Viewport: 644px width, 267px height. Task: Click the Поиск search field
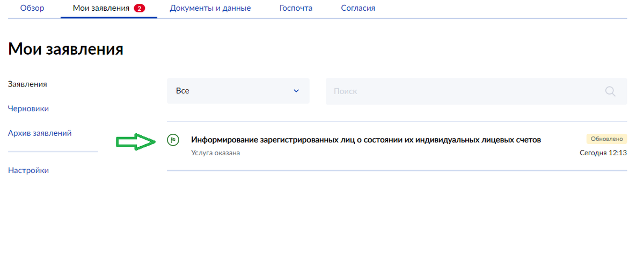click(477, 91)
